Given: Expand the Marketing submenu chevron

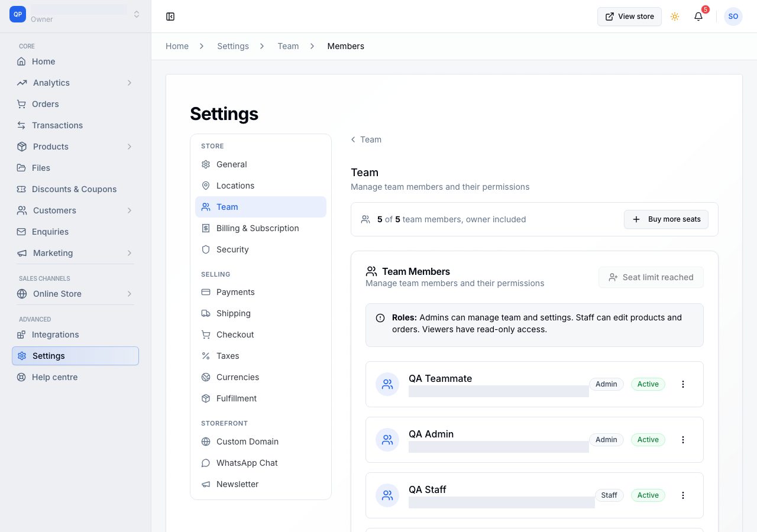Looking at the screenshot, I should [x=130, y=253].
